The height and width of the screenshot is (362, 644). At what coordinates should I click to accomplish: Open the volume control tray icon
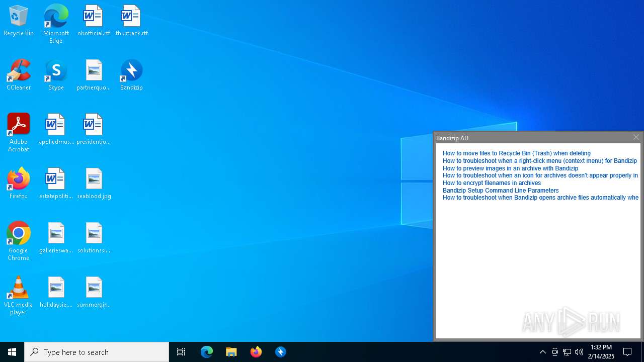tap(579, 352)
